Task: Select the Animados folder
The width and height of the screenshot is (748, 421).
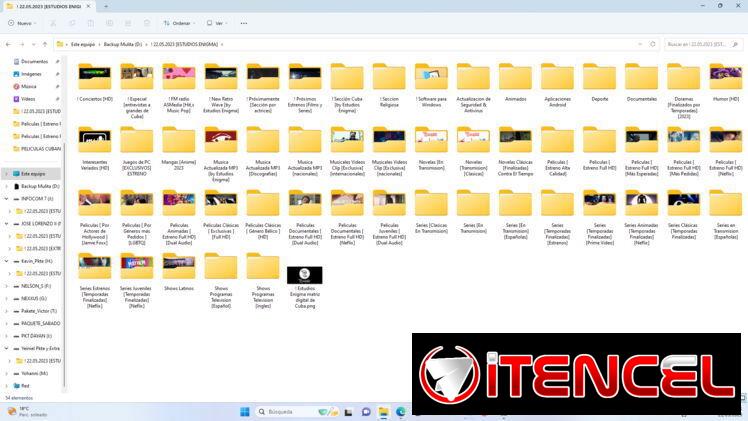Action: (x=515, y=82)
